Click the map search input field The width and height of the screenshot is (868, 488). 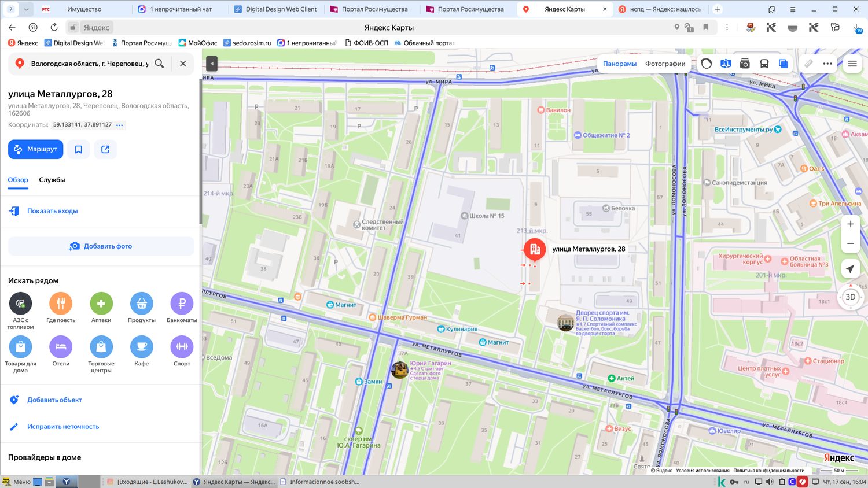tap(90, 64)
